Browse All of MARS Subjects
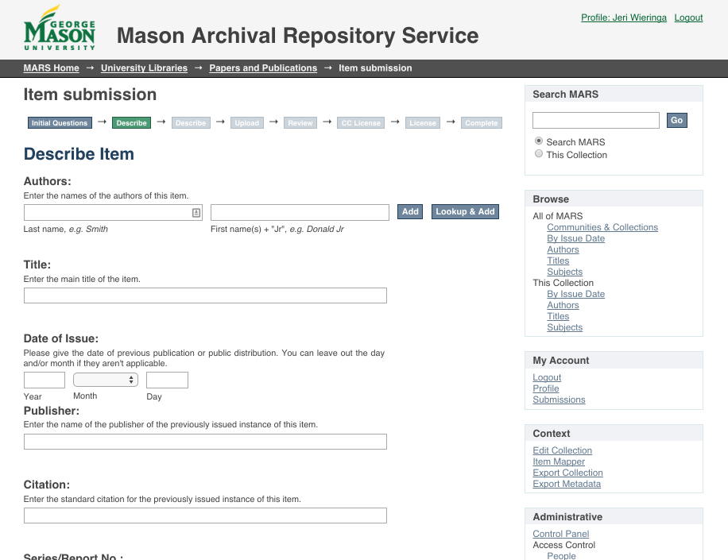Image resolution: width=728 pixels, height=560 pixels. coord(564,272)
